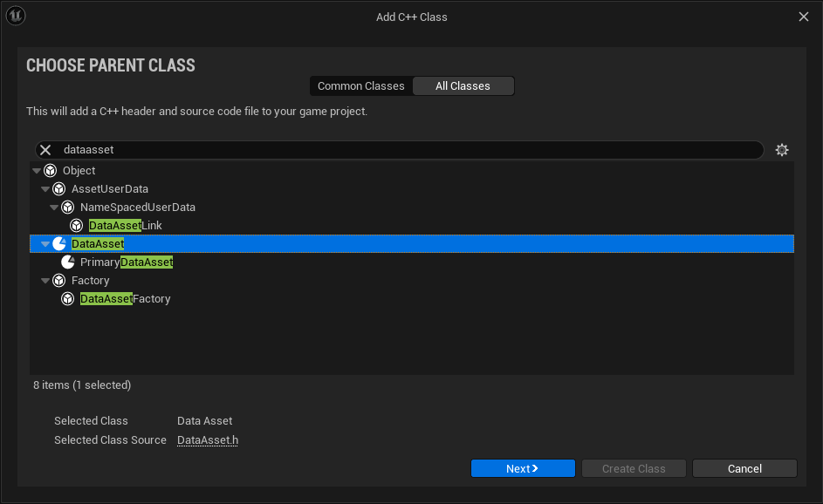This screenshot has width=823, height=504.
Task: Collapse the Object tree node
Action: (37, 170)
